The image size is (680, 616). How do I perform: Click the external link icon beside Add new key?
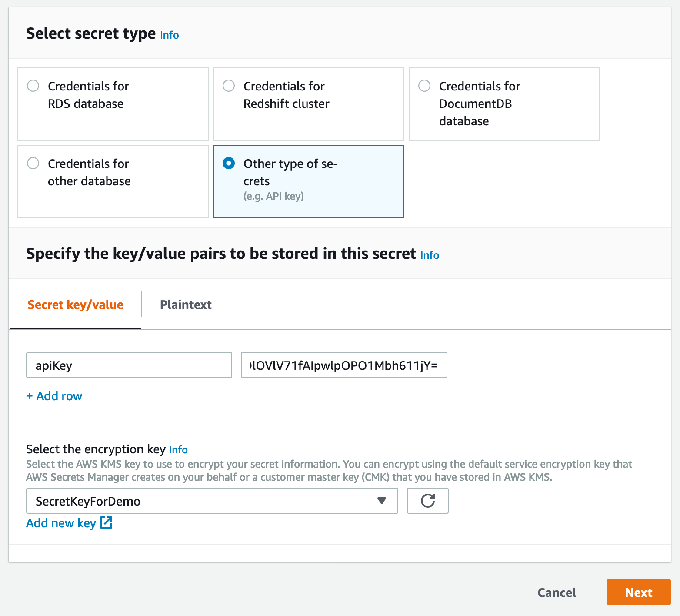(x=106, y=522)
